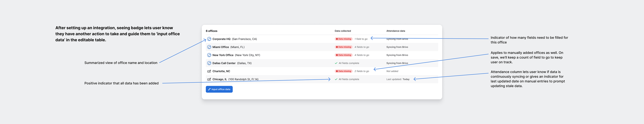Click the 1 field to go text
Screen dimensions: 644x124
(361, 39)
